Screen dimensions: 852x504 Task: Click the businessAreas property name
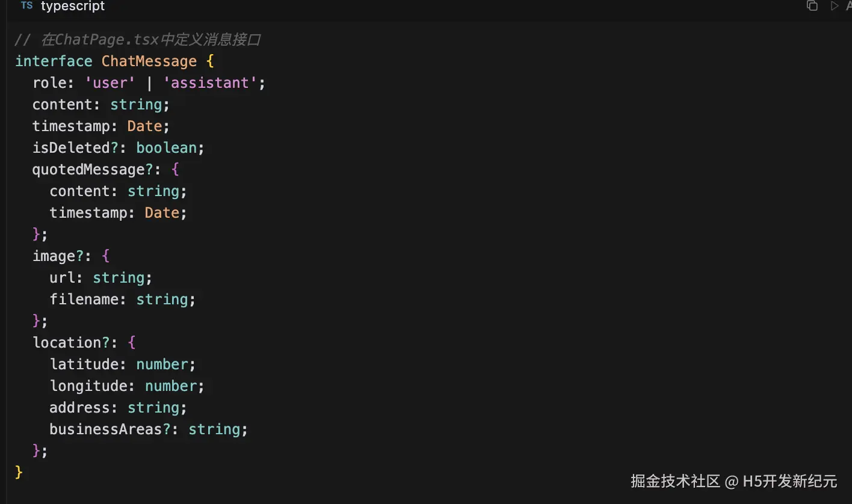pyautogui.click(x=106, y=429)
